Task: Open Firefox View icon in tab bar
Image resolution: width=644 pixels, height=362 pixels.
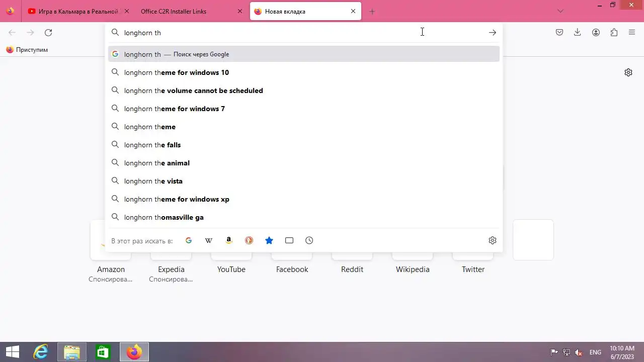Action: coord(11,11)
